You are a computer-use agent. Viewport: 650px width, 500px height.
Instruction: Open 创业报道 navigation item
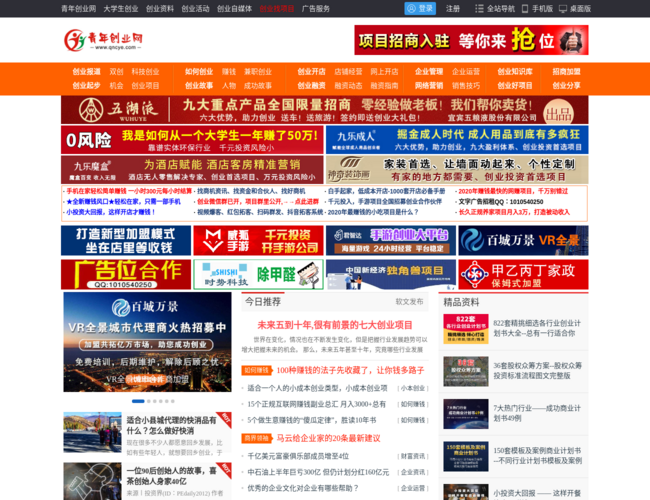(86, 71)
